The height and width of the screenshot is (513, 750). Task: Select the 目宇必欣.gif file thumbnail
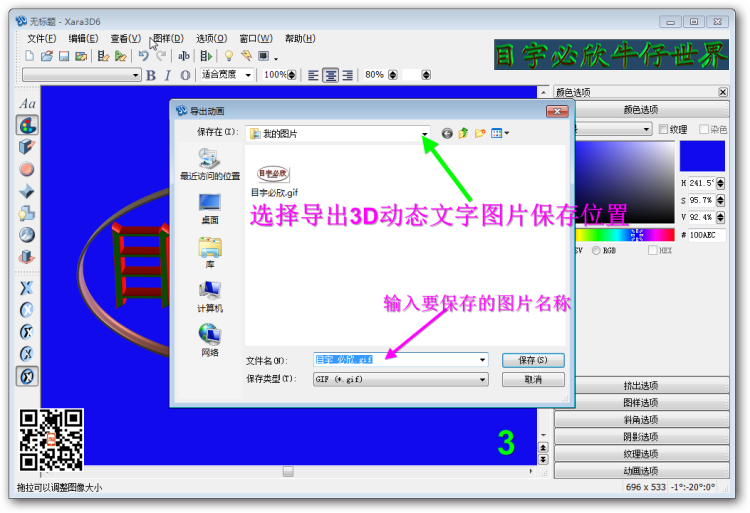(274, 181)
